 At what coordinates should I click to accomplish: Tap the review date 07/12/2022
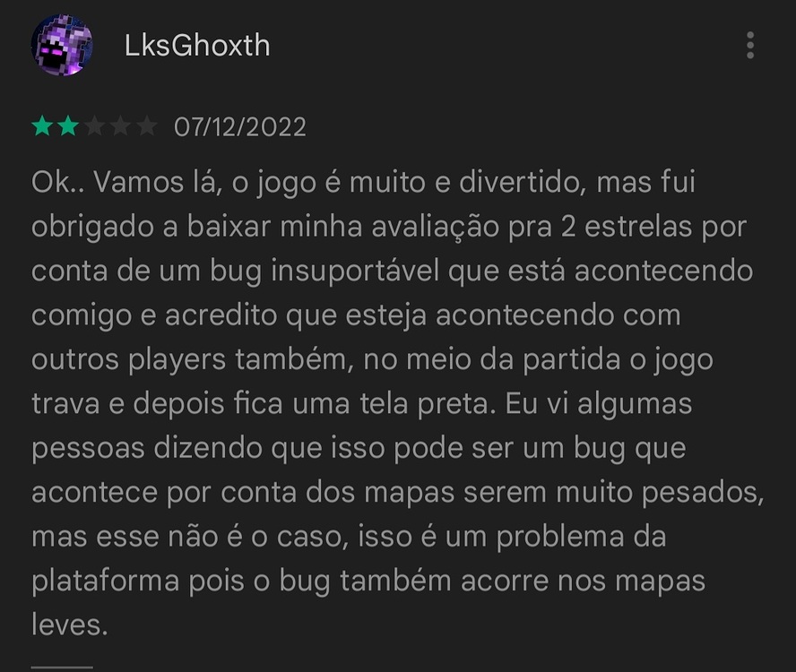[240, 127]
